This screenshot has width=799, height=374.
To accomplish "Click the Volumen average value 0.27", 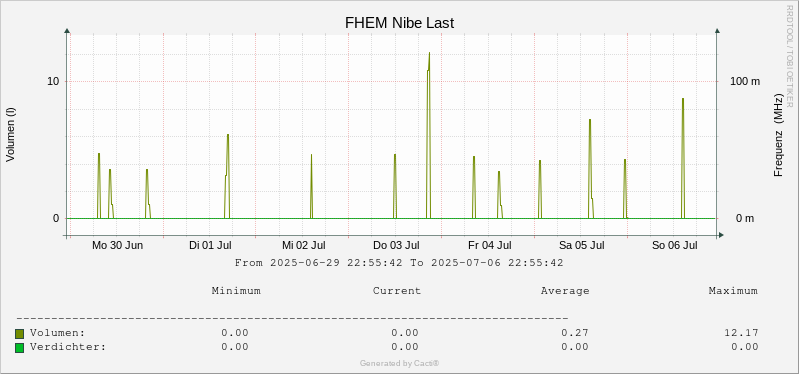I will 575,333.
